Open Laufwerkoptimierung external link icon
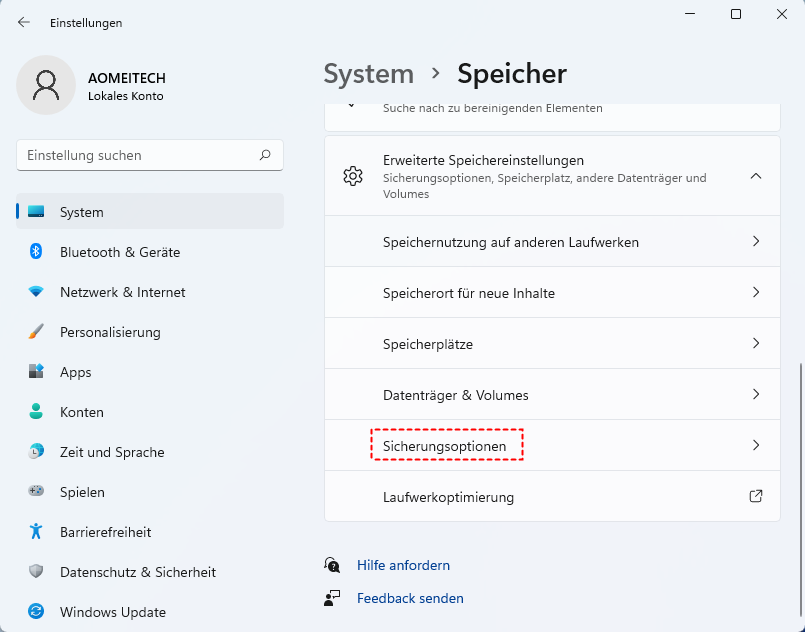Screen dimensions: 805x632 click(x=756, y=497)
